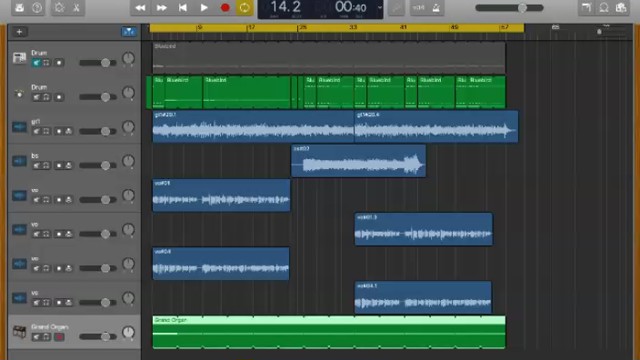
Task: Select the grey Bluebird region on the muted Drum track
Action: [x=329, y=58]
